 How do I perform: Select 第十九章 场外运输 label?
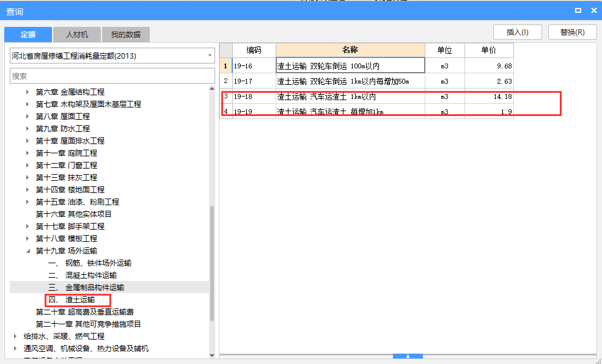tap(67, 251)
